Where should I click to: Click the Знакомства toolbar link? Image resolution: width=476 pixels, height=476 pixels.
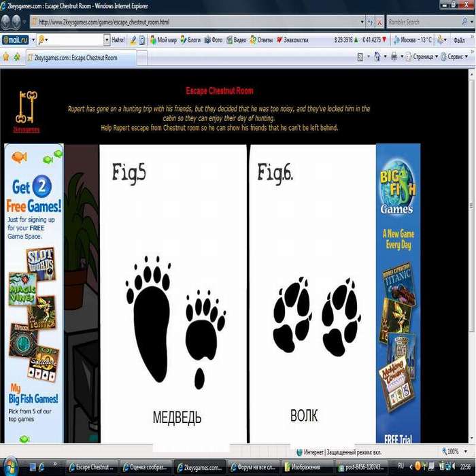292,40
